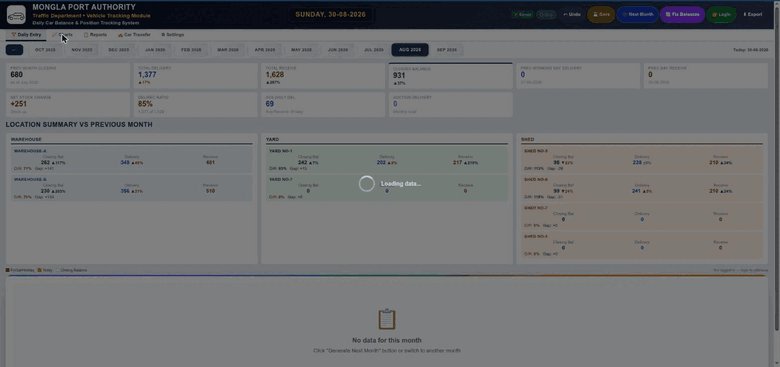Switch to the Charts tab
The width and height of the screenshot is (780, 367).
(63, 35)
